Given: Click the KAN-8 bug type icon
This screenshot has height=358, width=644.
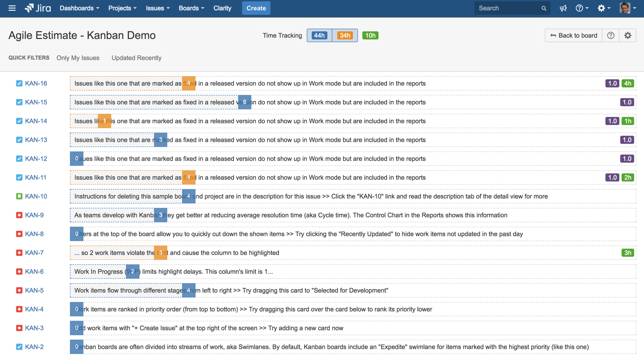Looking at the screenshot, I should [19, 234].
